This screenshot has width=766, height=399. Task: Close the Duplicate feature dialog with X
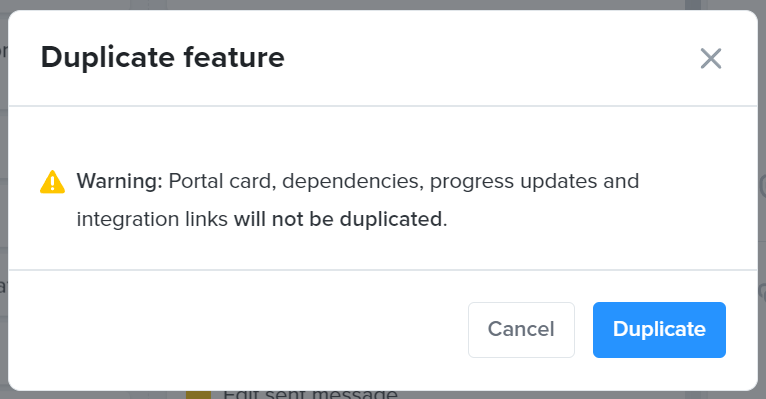[710, 59]
